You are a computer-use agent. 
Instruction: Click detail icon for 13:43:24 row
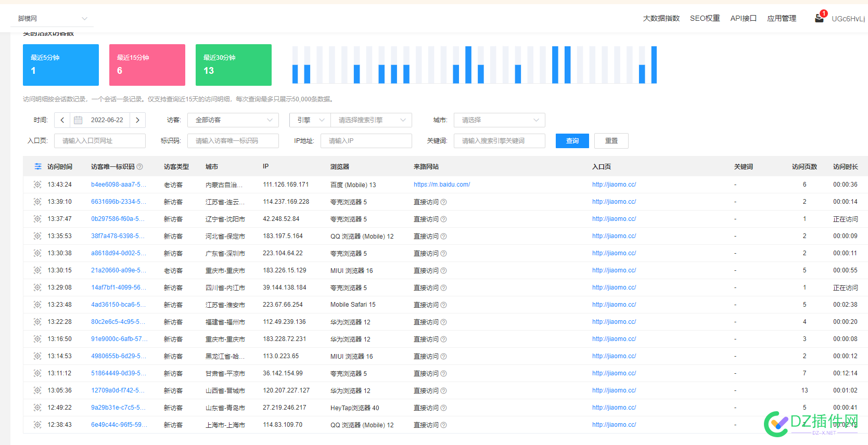coord(37,185)
